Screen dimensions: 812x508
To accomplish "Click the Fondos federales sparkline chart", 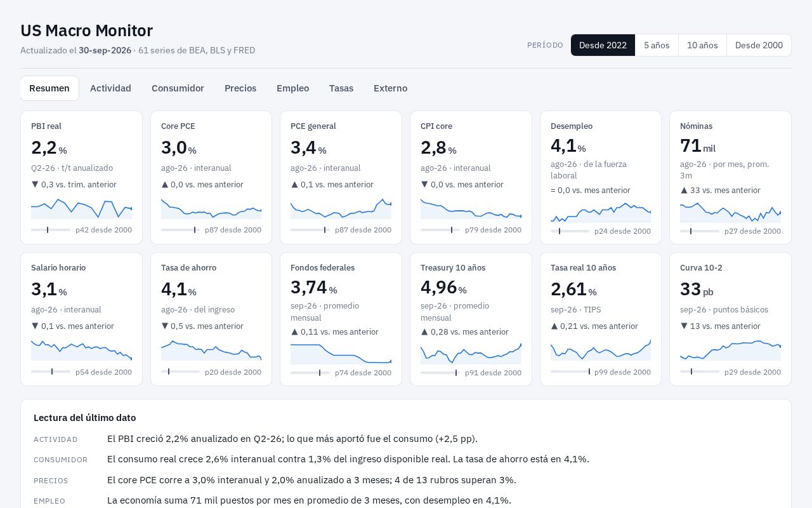I will tap(341, 354).
